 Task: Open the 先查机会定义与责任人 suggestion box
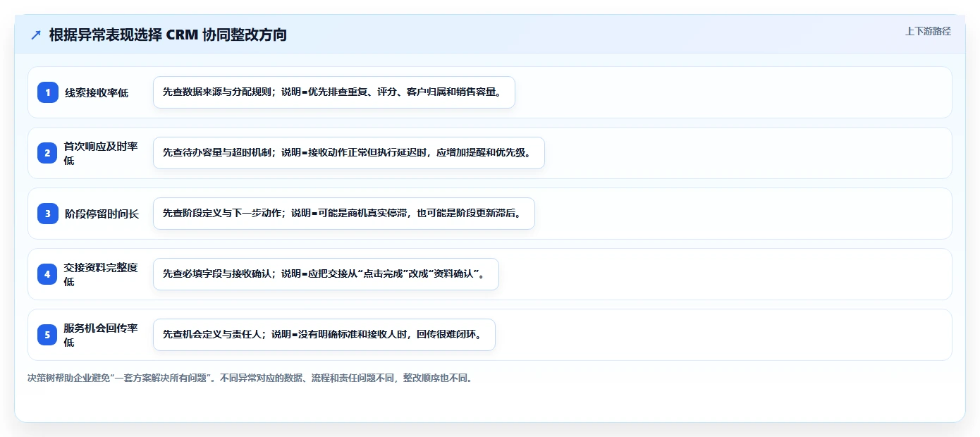click(324, 335)
